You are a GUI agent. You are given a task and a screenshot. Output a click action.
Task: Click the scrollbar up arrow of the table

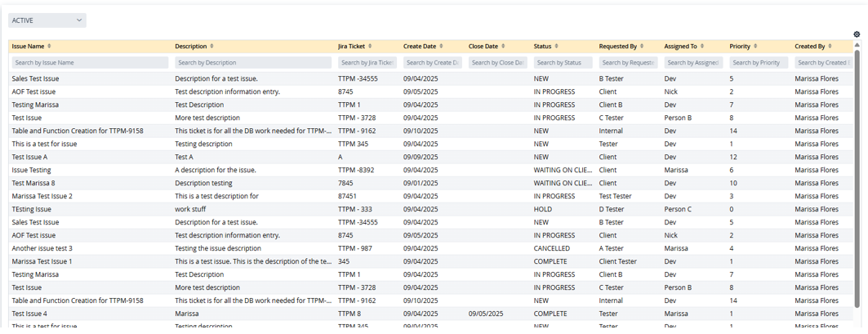[857, 46]
